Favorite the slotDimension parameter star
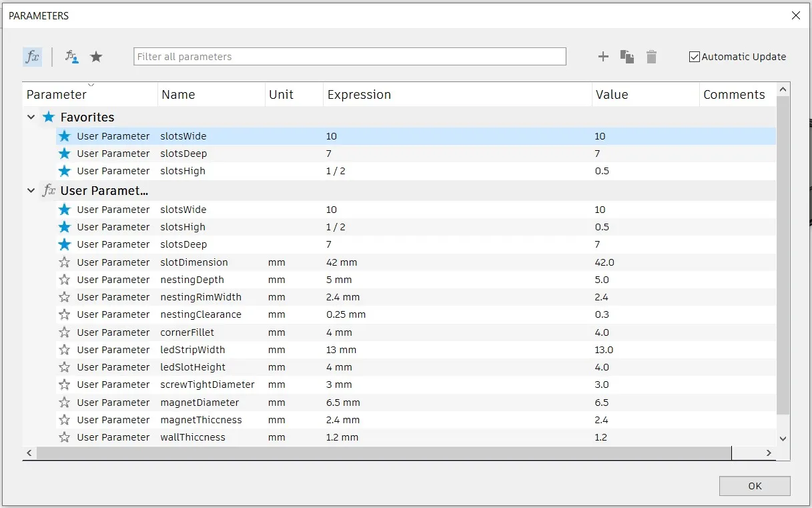Screen dimensions: 812x508 click(x=65, y=262)
